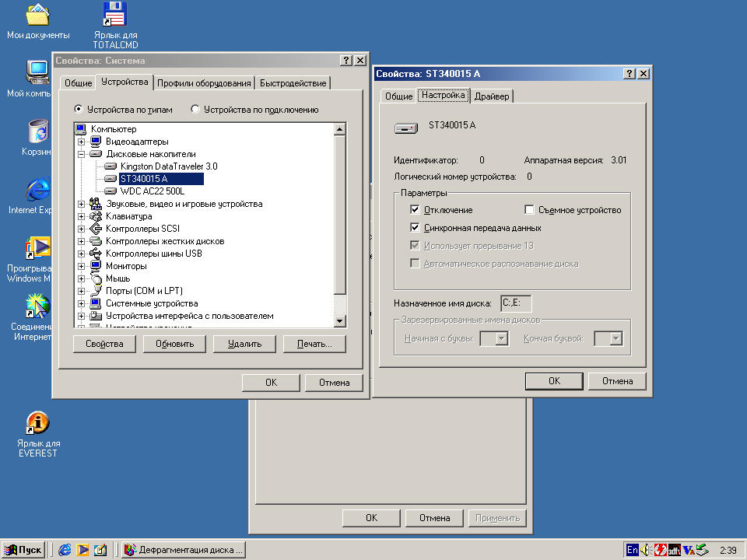Click the ST340015 A drive icon in properties dialog
This screenshot has width=747, height=560.
coord(406,128)
